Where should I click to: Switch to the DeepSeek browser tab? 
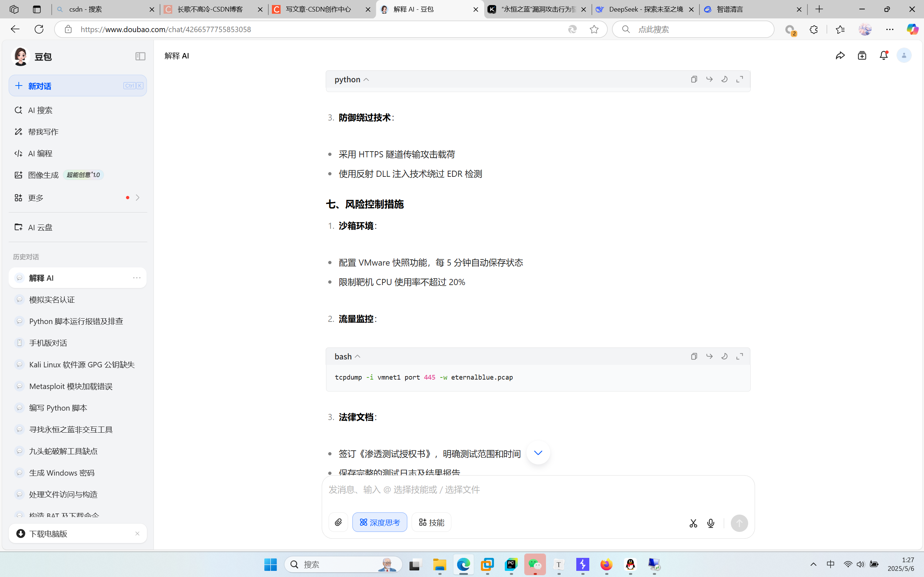[645, 9]
